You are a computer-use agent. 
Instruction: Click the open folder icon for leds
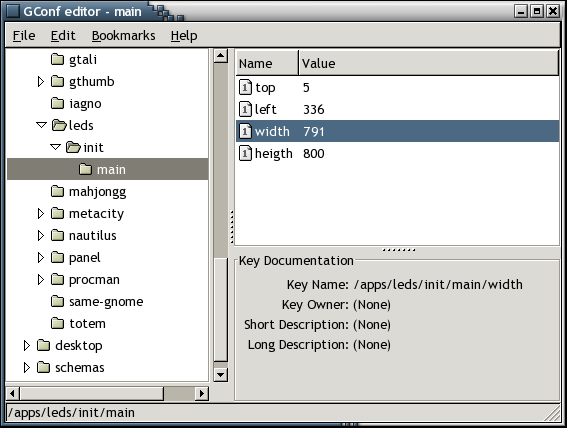coord(59,125)
